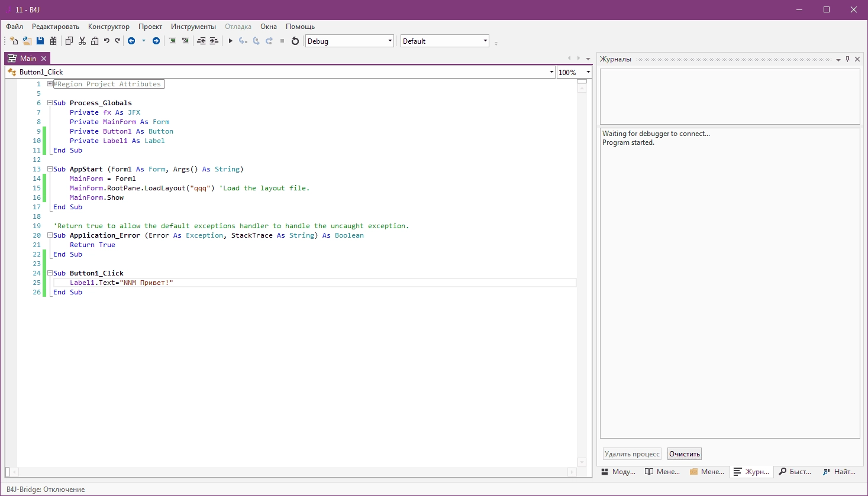This screenshot has height=496, width=868.
Task: Switch to the Найт... find references tab
Action: (x=840, y=472)
